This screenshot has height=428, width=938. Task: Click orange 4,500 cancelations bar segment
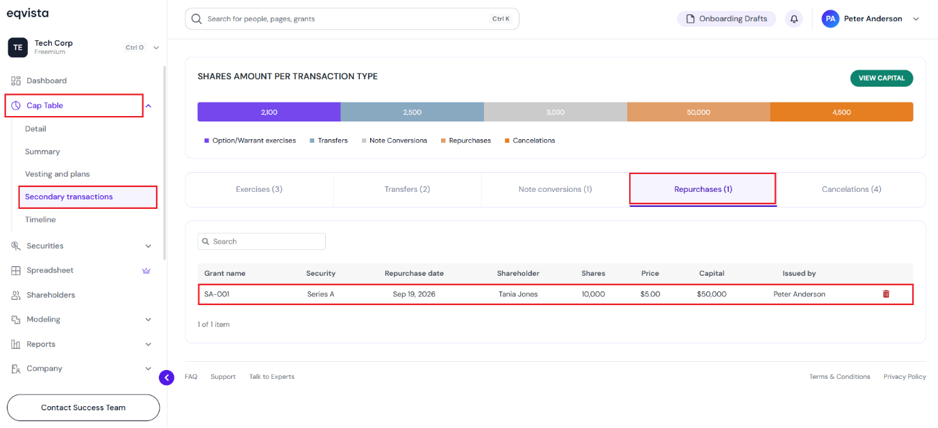click(842, 112)
